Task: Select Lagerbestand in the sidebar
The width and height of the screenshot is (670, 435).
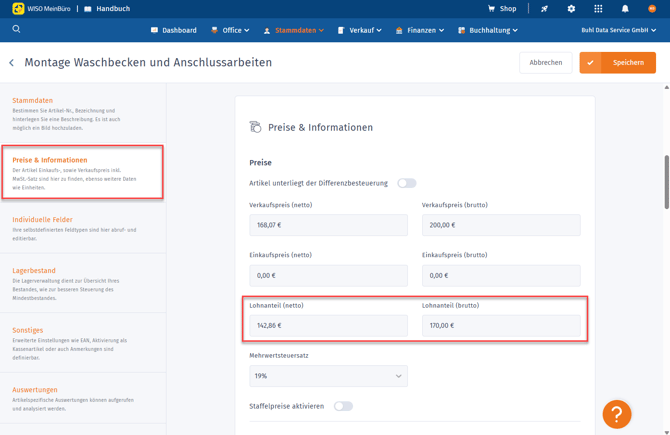Action: [34, 271]
